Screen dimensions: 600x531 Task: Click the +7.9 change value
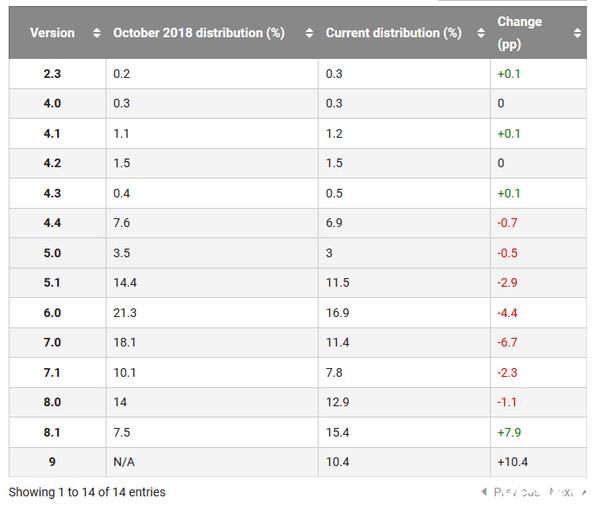[509, 432]
